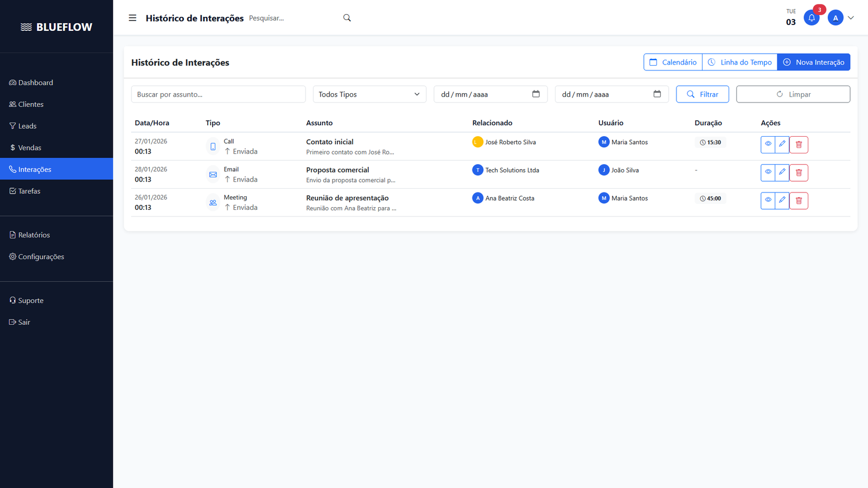Open the notification bell icon
868x488 pixels.
tap(812, 17)
